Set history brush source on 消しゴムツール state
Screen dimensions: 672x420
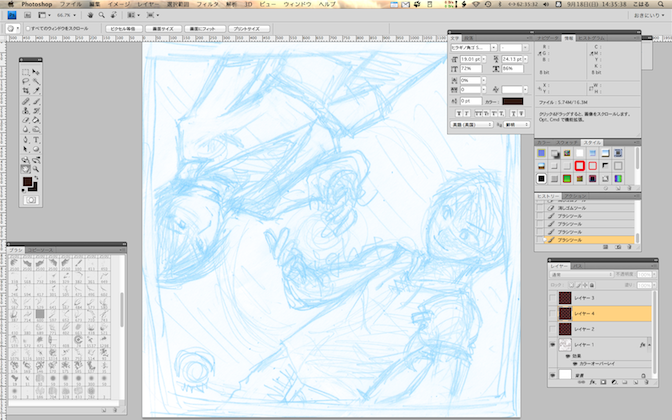[540, 208]
